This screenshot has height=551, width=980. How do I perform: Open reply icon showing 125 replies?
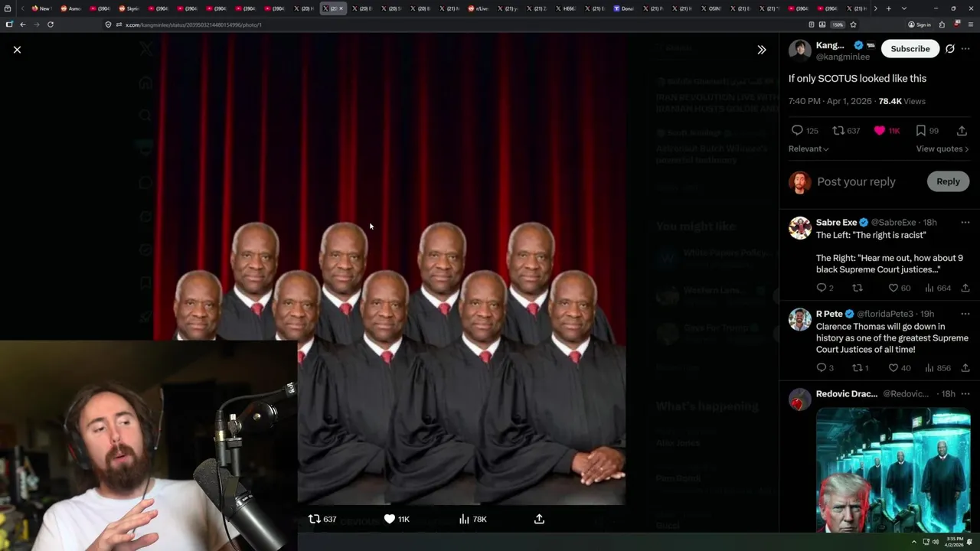[797, 130]
